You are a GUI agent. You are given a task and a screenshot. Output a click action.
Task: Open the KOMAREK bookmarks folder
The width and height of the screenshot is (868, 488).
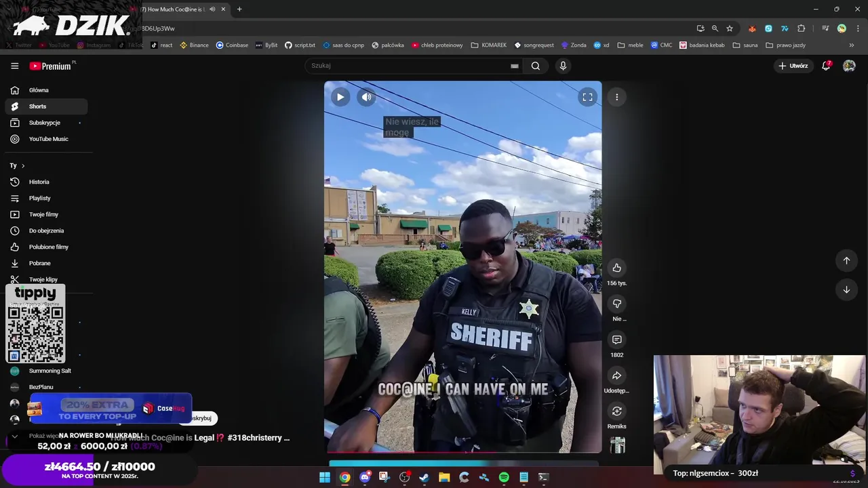tap(488, 45)
